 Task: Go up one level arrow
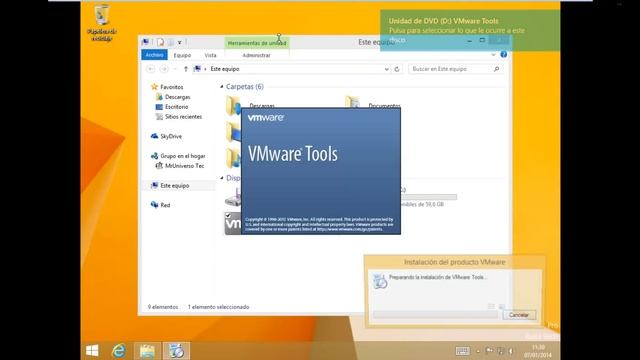tap(186, 69)
